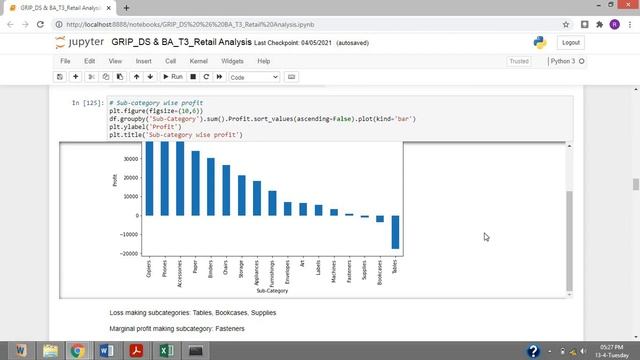640x360 pixels.
Task: Open Excel from the taskbar
Action: point(166,351)
